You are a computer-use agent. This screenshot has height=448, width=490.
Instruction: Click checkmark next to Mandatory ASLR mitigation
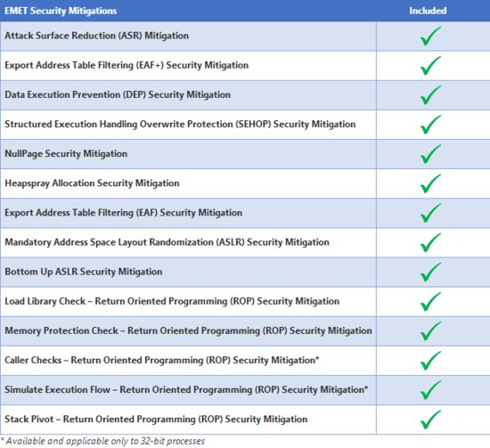click(430, 243)
